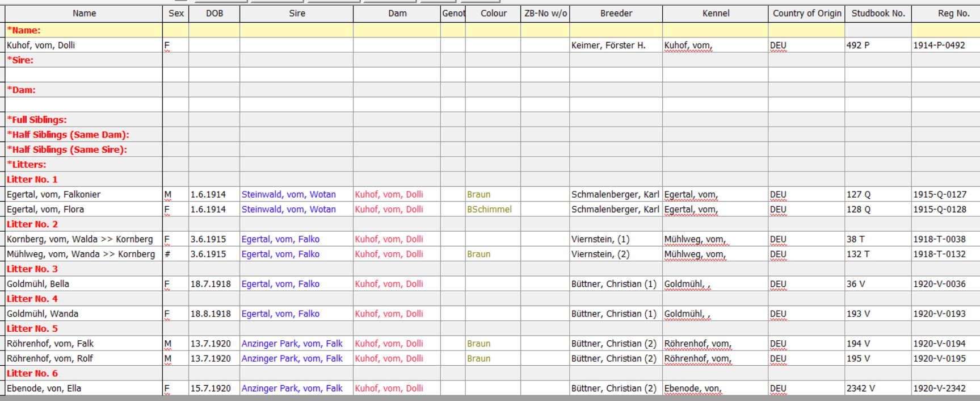Select the 'Goldmühl, Bella' name cell

pyautogui.click(x=84, y=284)
